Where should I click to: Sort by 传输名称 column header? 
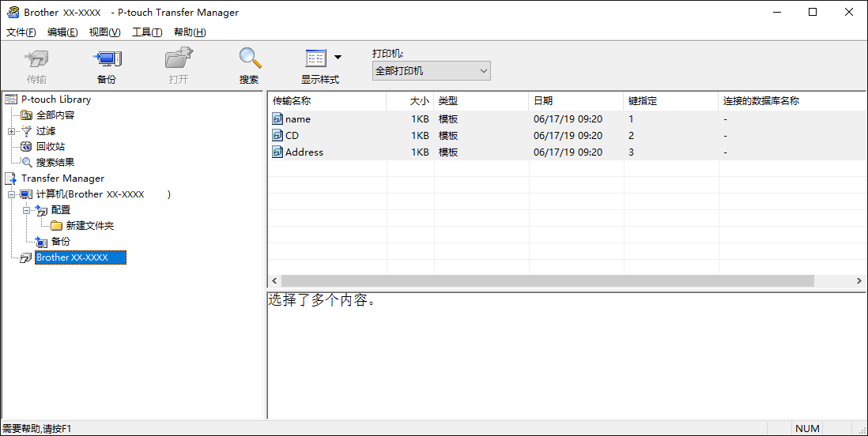point(327,101)
